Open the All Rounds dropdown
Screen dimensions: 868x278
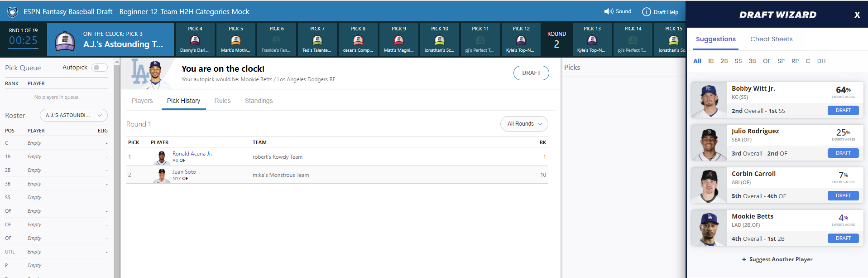(x=524, y=124)
